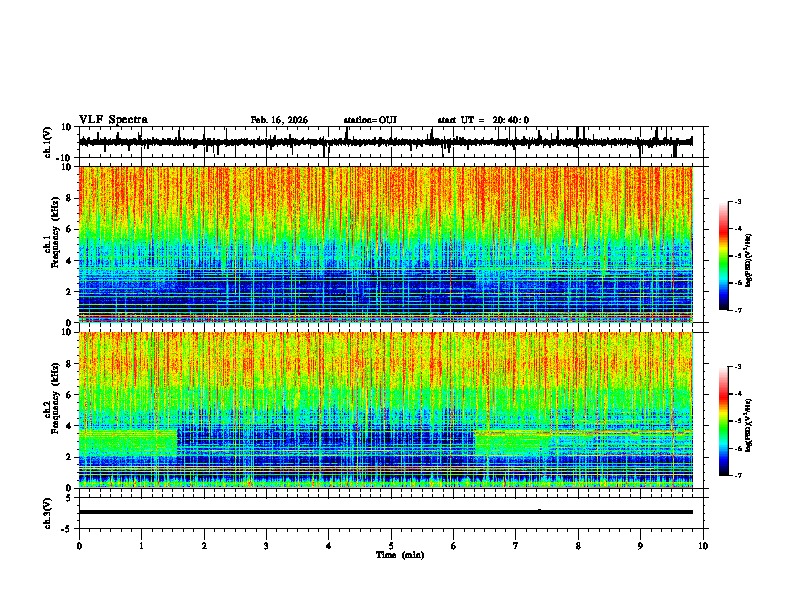Screen dimensions: 792x612
Task: Click the "start UT = 20:40:0" label
Action: pos(483,120)
